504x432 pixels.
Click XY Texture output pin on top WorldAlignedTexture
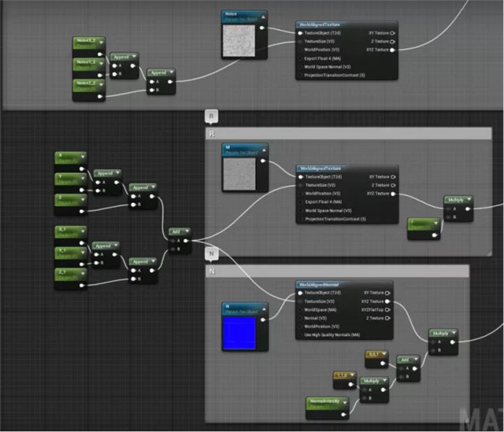coord(392,33)
